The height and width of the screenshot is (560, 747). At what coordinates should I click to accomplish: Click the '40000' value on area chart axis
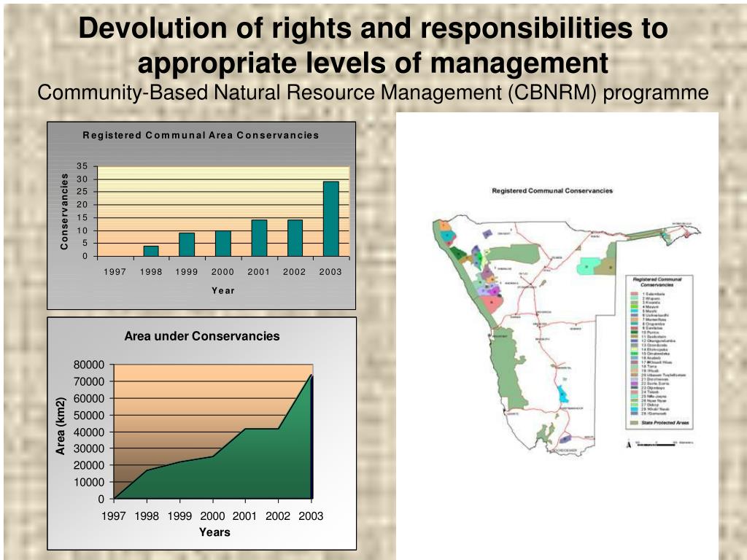(x=88, y=432)
